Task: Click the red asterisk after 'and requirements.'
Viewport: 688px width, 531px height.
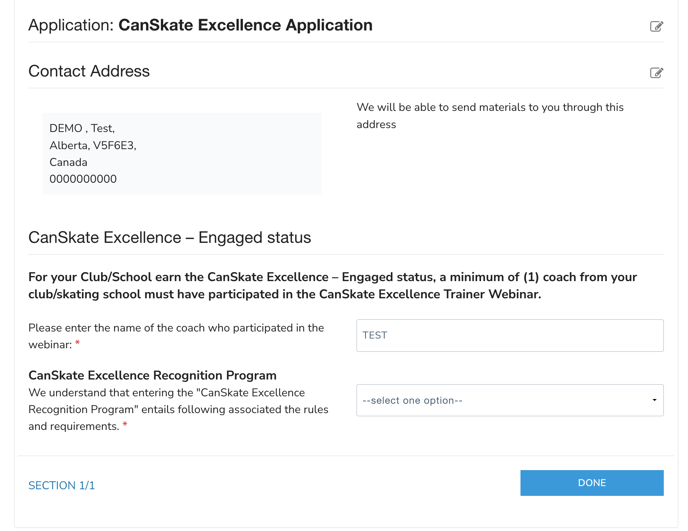Action: coord(125,427)
